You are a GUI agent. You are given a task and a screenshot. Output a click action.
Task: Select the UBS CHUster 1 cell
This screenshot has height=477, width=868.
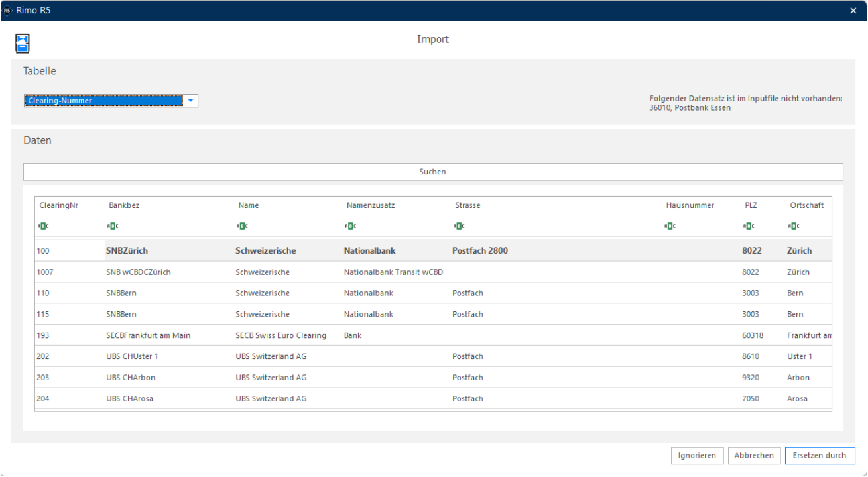pyautogui.click(x=132, y=356)
